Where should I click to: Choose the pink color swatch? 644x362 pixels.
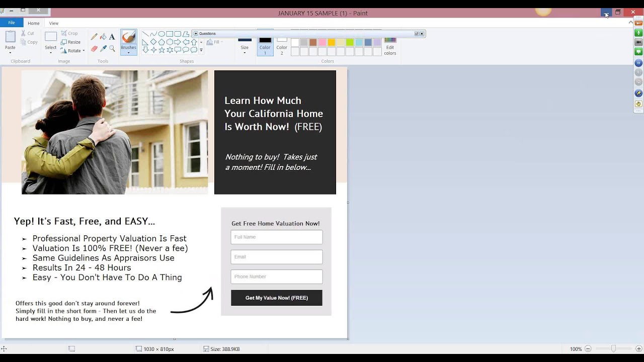click(x=322, y=43)
